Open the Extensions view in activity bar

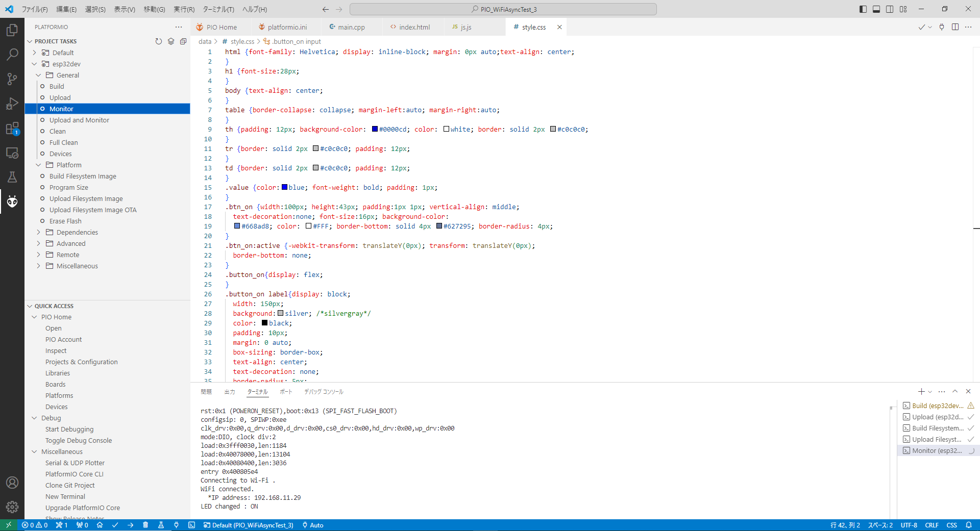point(12,129)
